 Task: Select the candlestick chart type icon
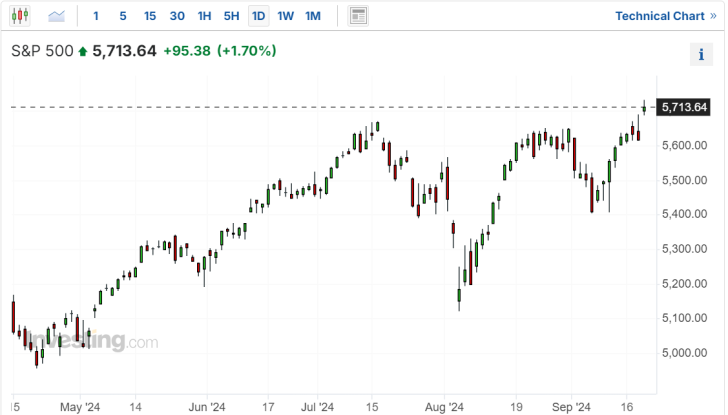tap(20, 16)
